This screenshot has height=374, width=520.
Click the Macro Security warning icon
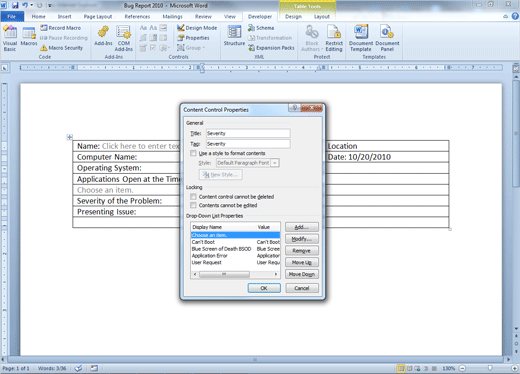(x=44, y=48)
